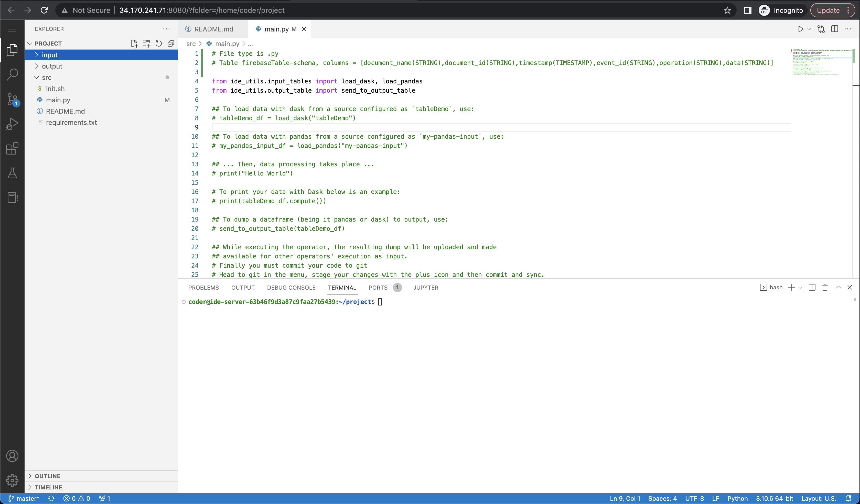The height and width of the screenshot is (504, 860).
Task: Click Ln 9, Col 1 position indicator
Action: 625,498
